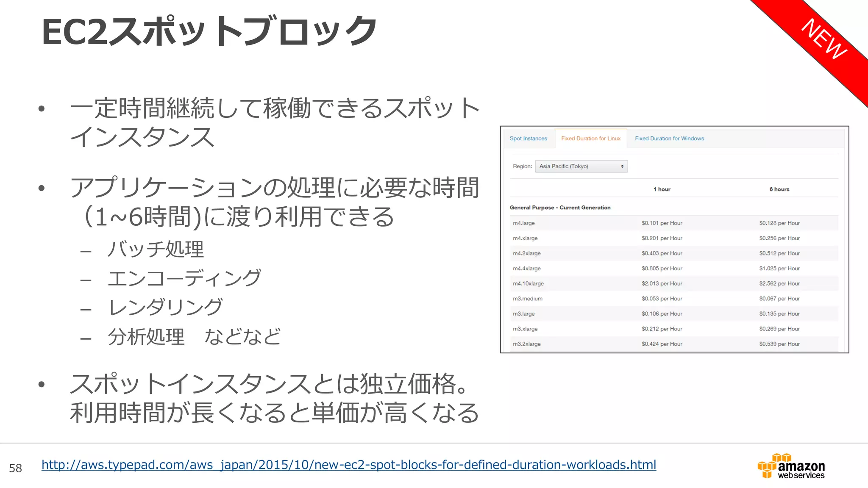Click the バッチ処理 sub-bullet
This screenshot has width=868, height=488.
tap(156, 249)
